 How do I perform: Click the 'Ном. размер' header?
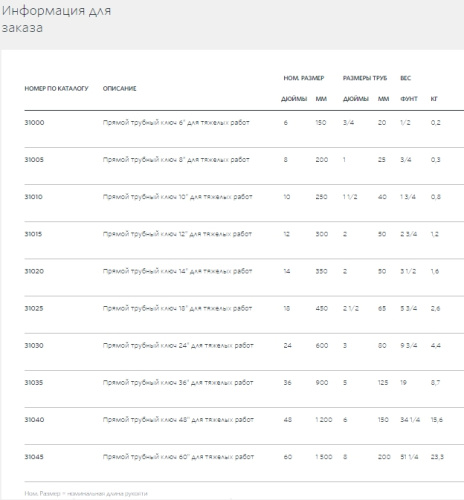(x=304, y=78)
